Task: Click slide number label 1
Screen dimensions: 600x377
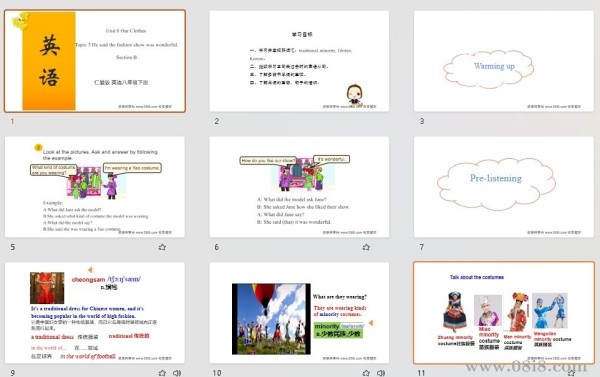Action: [x=12, y=121]
